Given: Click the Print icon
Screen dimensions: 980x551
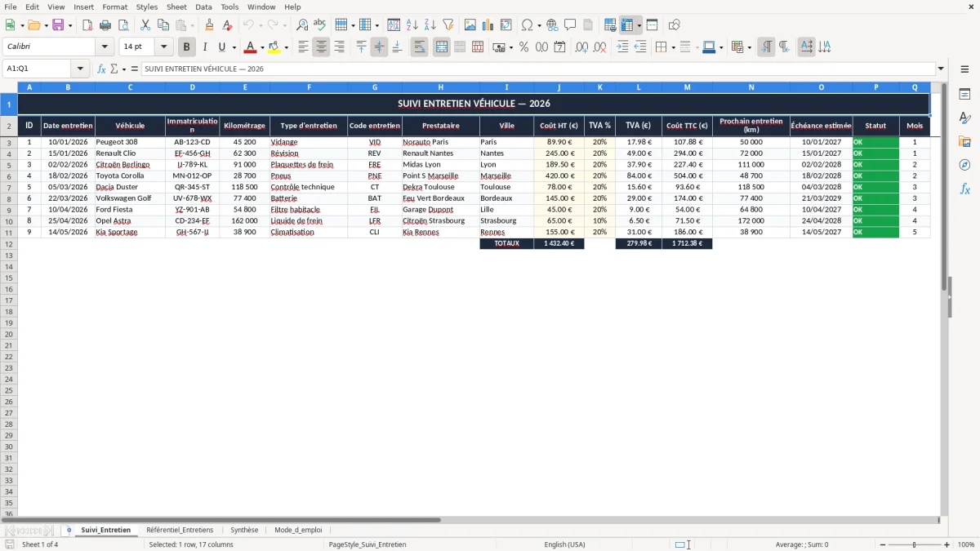Looking at the screenshot, I should [x=105, y=25].
